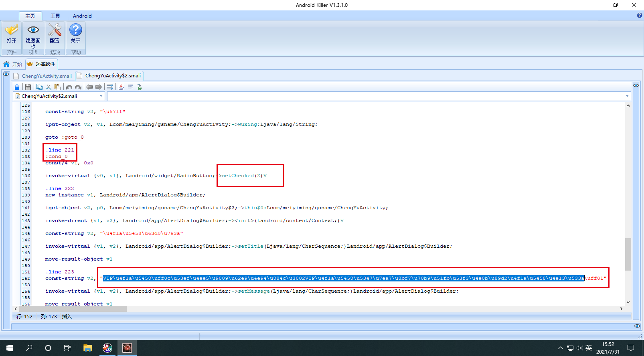Switch to the 工具 ribbon tab
Image resolution: width=644 pixels, height=356 pixels.
pyautogui.click(x=55, y=16)
